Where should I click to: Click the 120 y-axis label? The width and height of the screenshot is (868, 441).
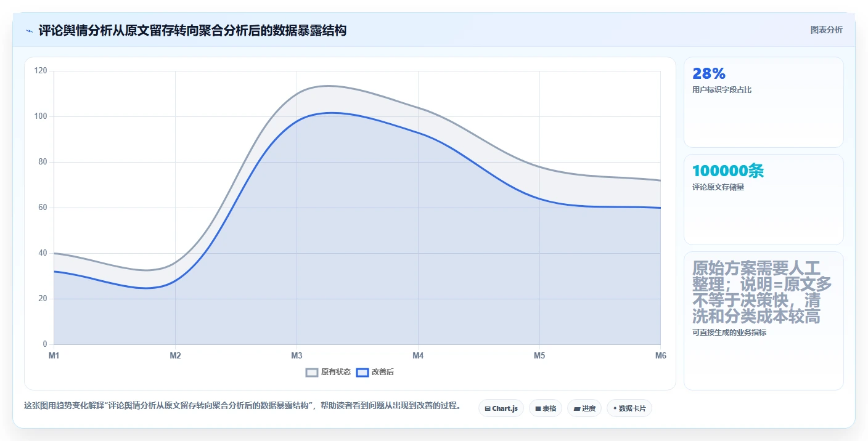coord(41,71)
